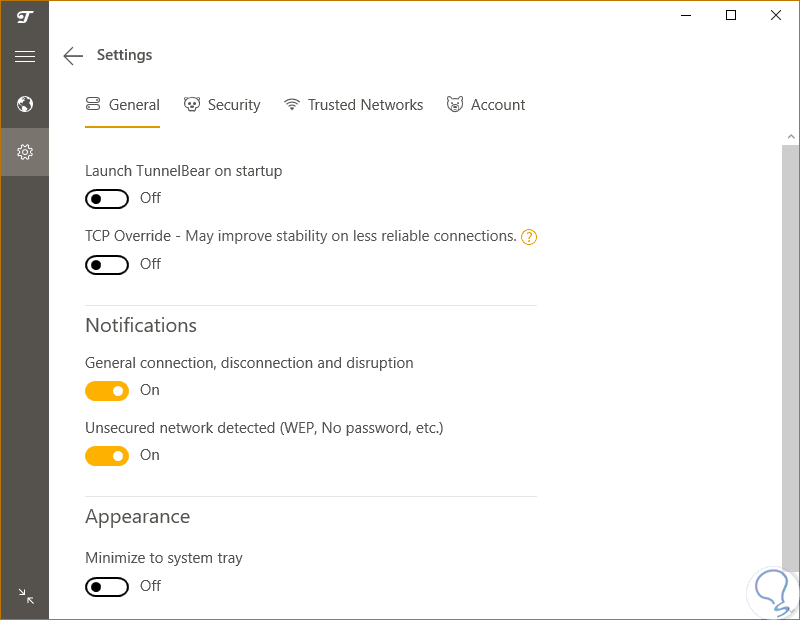Viewport: 800px width, 620px height.
Task: Switch to the Security tab
Action: 233,105
